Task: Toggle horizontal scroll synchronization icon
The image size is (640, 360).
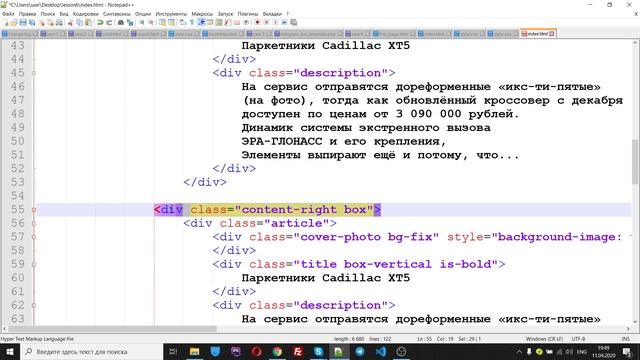Action: coord(171,22)
